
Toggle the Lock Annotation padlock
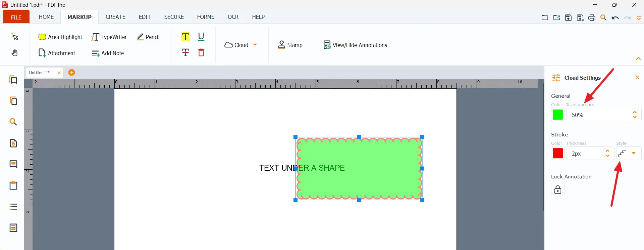click(x=558, y=190)
